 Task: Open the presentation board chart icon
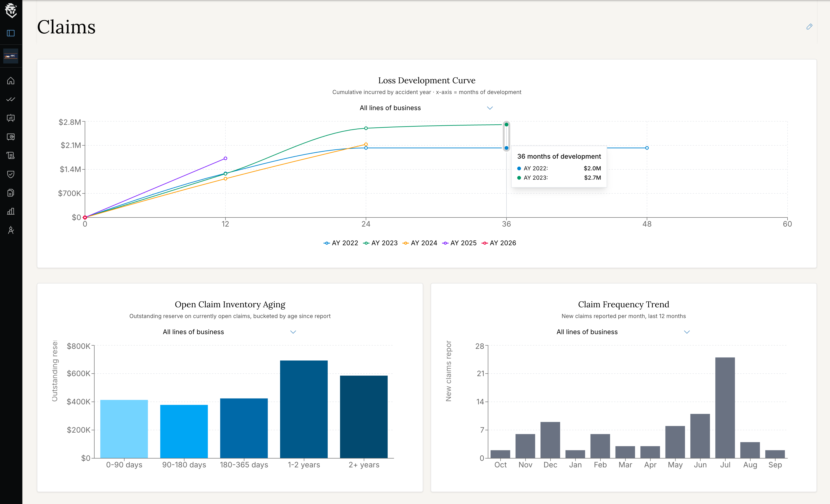[x=11, y=118]
